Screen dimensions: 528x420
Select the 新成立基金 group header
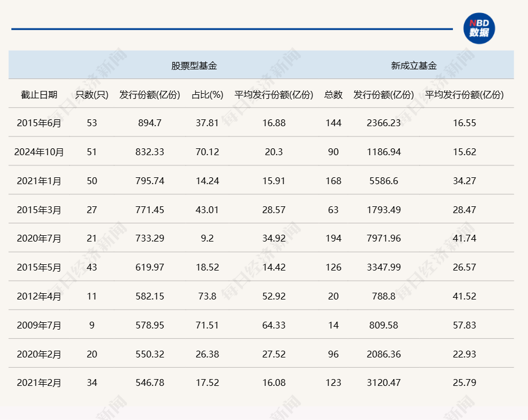[x=414, y=65]
